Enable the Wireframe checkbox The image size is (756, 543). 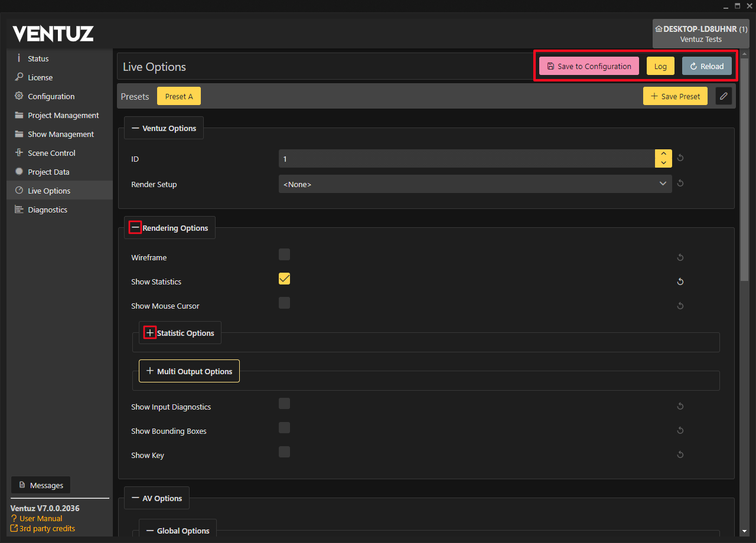pyautogui.click(x=284, y=254)
